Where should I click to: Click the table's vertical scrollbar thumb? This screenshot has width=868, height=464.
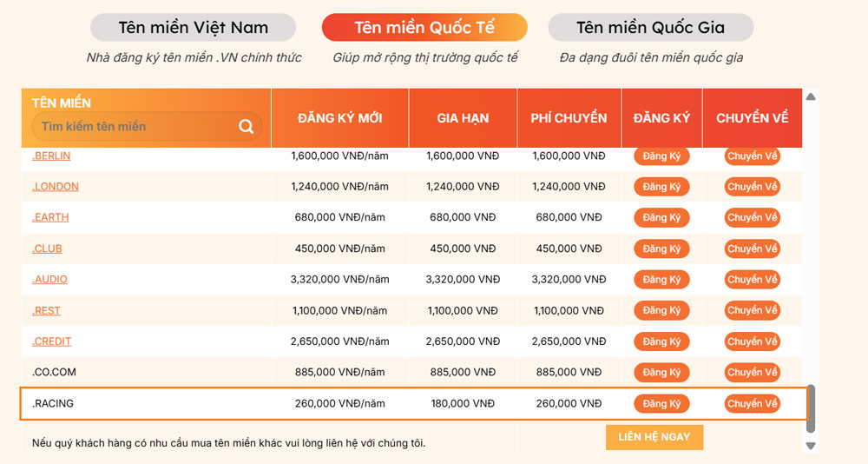[x=811, y=408]
